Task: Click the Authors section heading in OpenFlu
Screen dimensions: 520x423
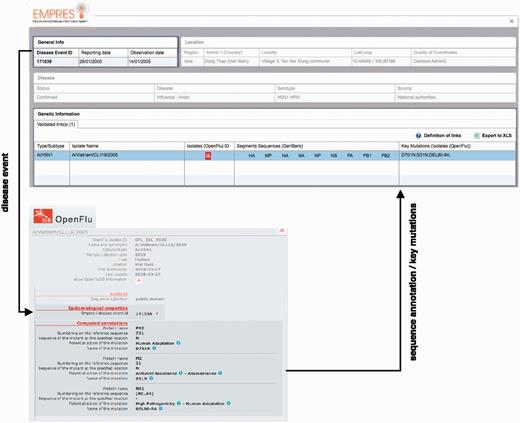Action: [119, 294]
